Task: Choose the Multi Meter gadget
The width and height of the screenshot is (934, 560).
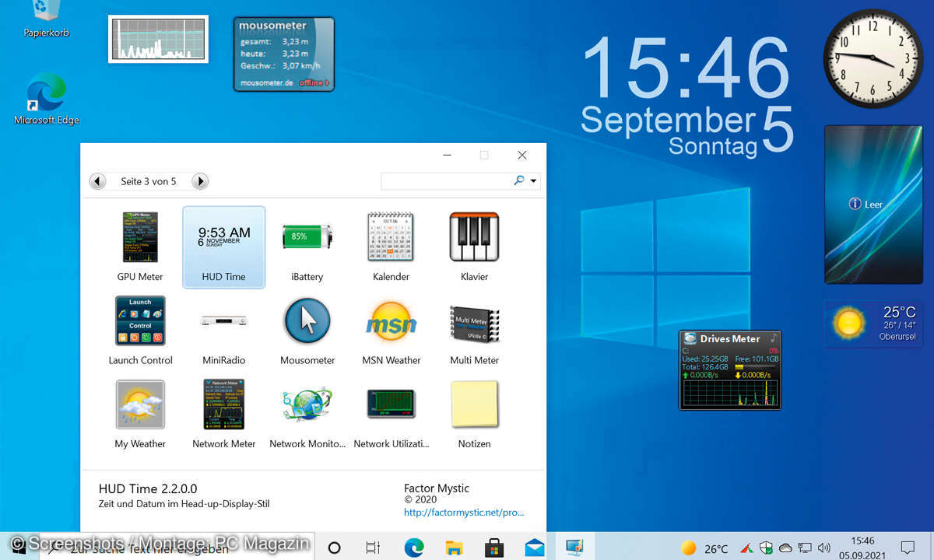Action: (x=474, y=330)
